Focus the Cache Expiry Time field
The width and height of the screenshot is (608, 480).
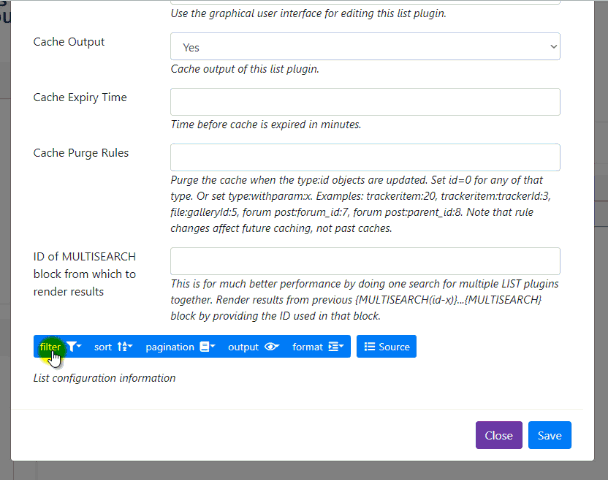(365, 102)
